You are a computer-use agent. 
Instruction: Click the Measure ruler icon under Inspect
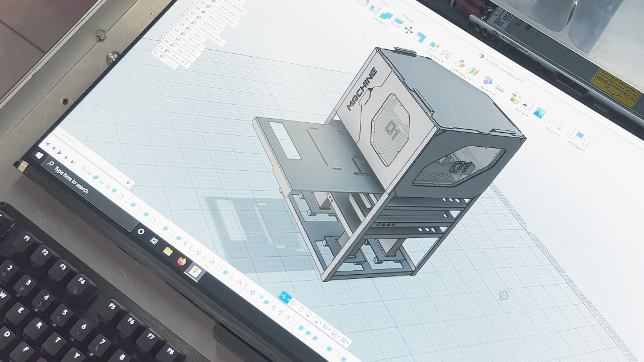click(x=501, y=89)
